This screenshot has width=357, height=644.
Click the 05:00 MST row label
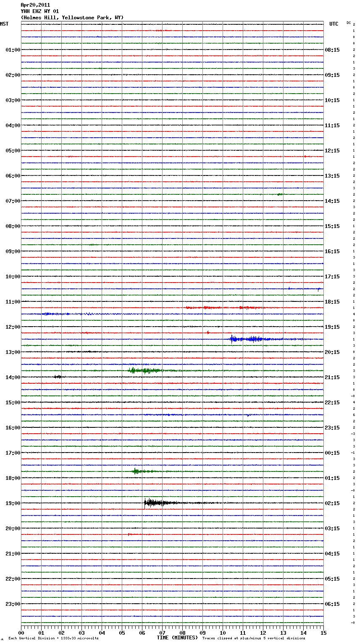(x=13, y=151)
